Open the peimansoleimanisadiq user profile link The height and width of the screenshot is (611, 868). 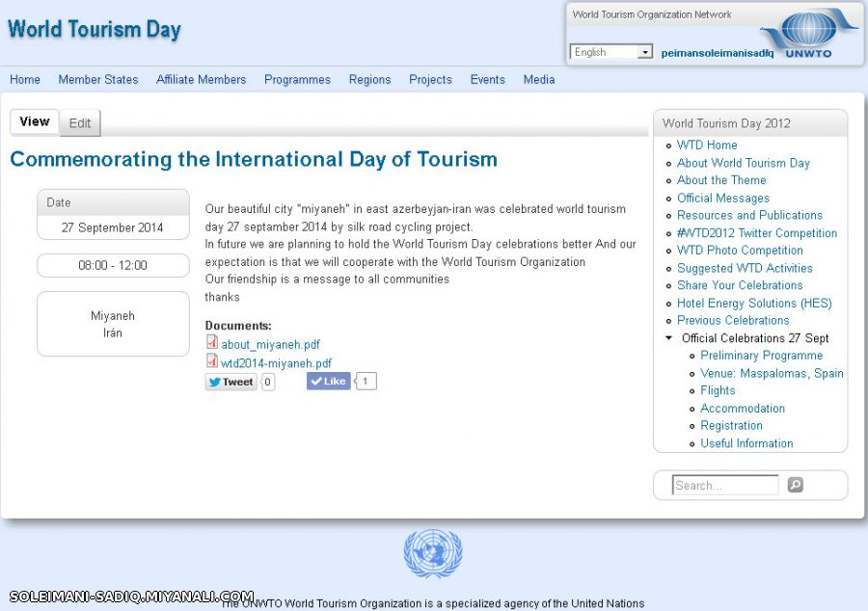[718, 53]
